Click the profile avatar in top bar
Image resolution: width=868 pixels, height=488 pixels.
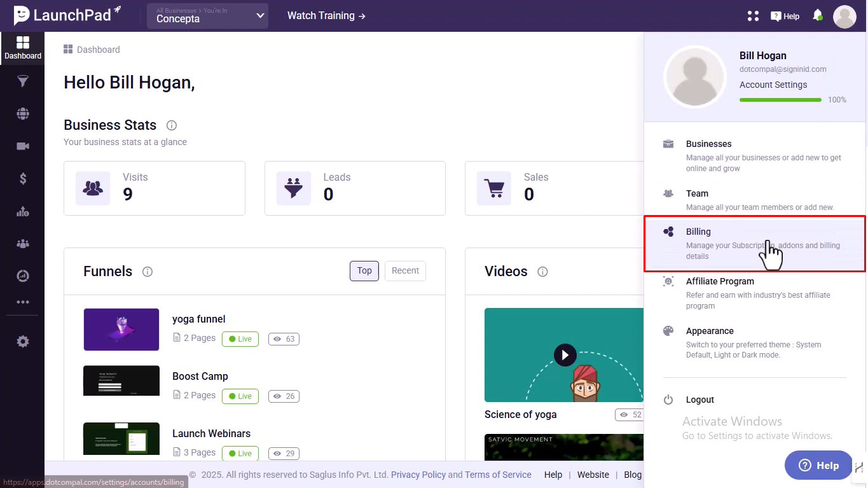tap(844, 17)
